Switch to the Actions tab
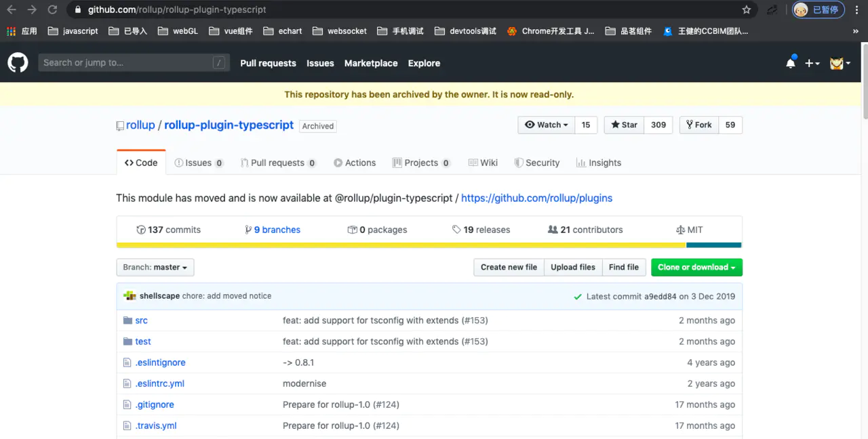868x439 pixels. 355,163
